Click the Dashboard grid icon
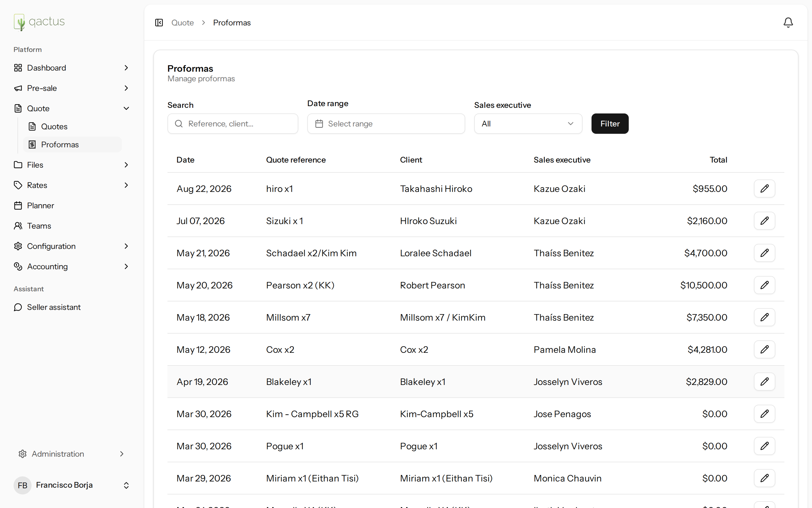The height and width of the screenshot is (508, 812). pyautogui.click(x=18, y=68)
